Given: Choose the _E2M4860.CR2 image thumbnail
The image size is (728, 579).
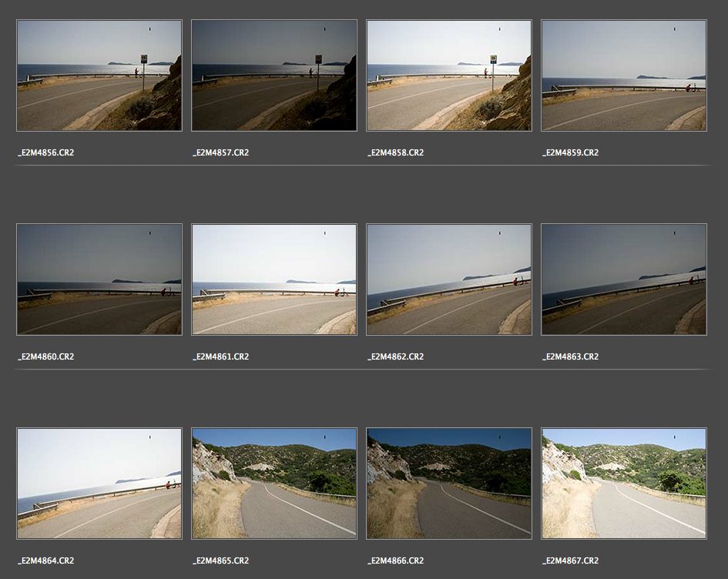Looking at the screenshot, I should click(99, 279).
